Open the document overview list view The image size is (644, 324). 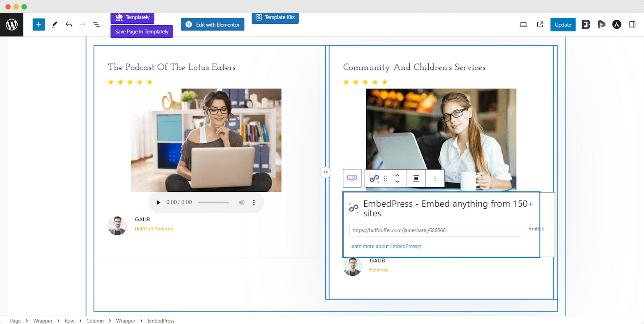click(x=97, y=25)
